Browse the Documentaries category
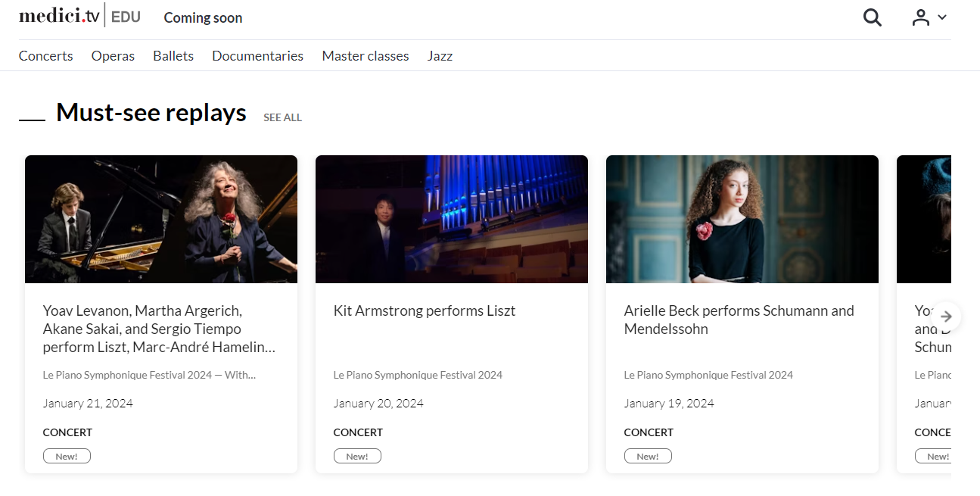Image resolution: width=980 pixels, height=496 pixels. tap(257, 55)
